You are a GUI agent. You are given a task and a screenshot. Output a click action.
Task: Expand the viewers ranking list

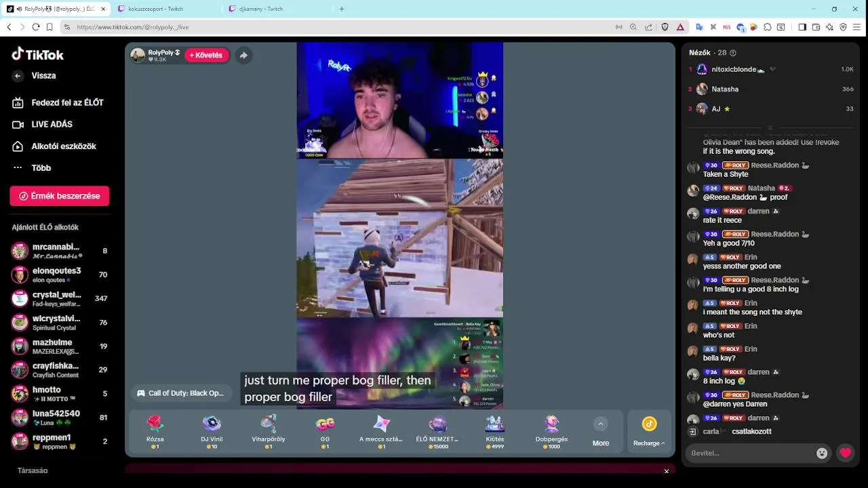[x=770, y=128]
